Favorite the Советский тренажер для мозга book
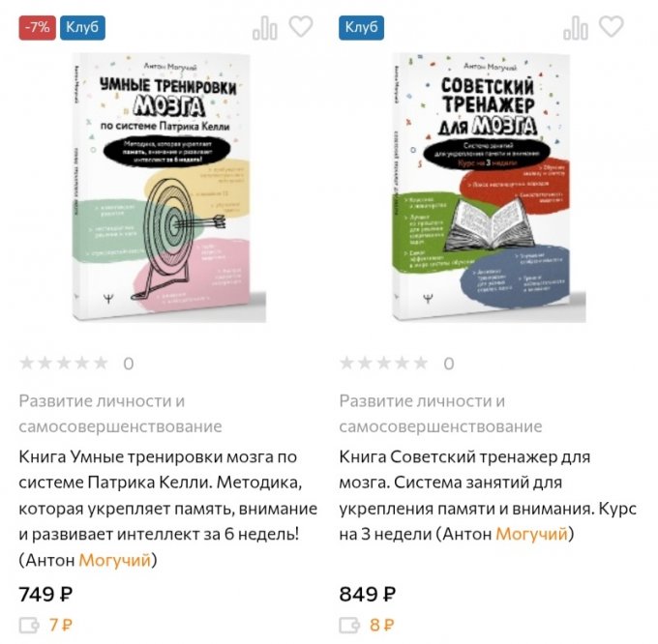The height and width of the screenshot is (644, 658). click(x=611, y=26)
